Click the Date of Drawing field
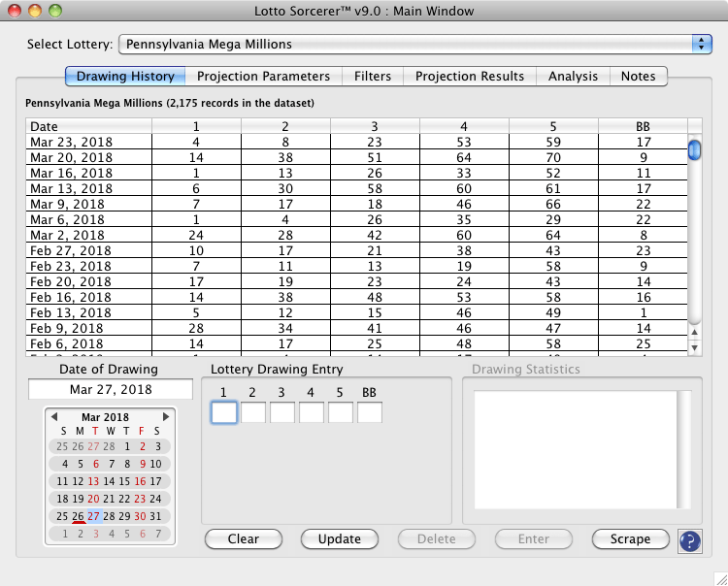This screenshot has height=586, width=728. pos(111,389)
